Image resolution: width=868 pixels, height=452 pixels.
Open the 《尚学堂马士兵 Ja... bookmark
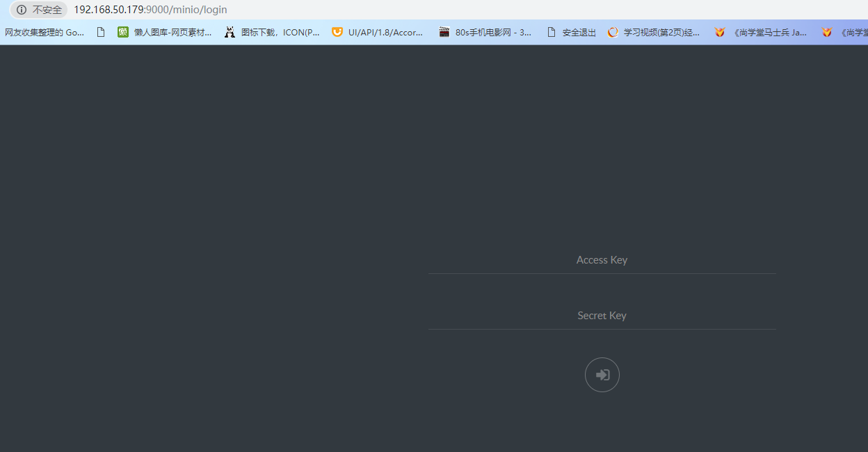pos(761,32)
